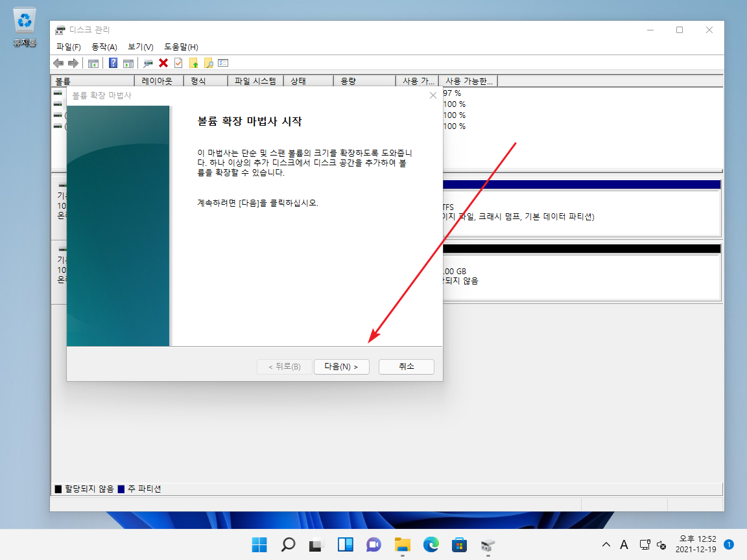Image resolution: width=747 pixels, height=560 pixels.
Task: Click the 사용 가능한... column header
Action: click(468, 81)
